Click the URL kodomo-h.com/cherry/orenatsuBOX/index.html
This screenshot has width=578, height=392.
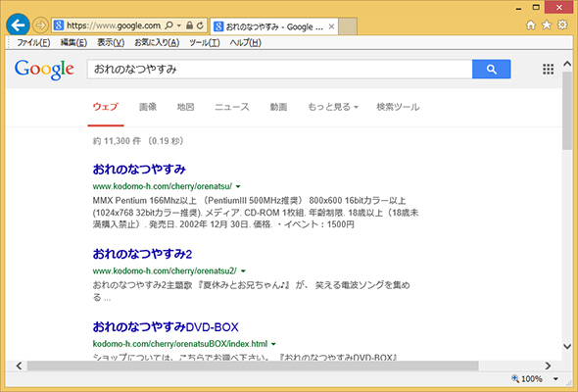pyautogui.click(x=180, y=344)
